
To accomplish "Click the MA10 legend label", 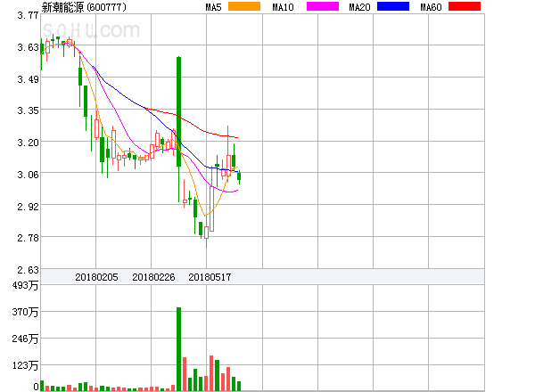I will [283, 7].
